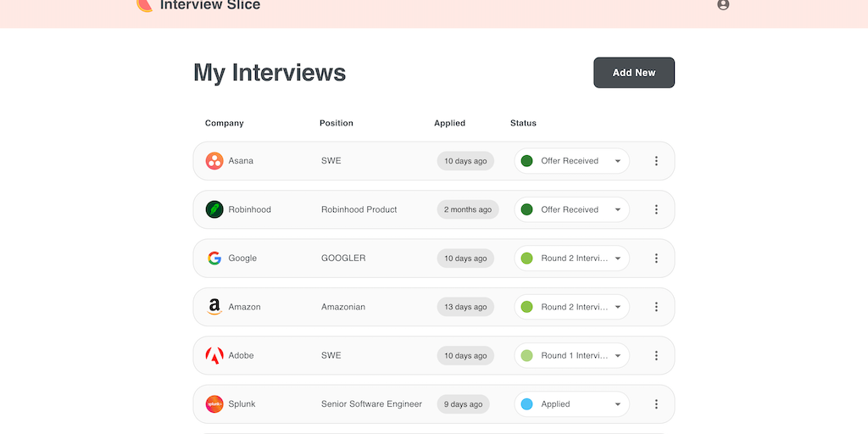Screen dimensions: 868x434
Task: Click the Robinhood feather logo
Action: click(214, 209)
